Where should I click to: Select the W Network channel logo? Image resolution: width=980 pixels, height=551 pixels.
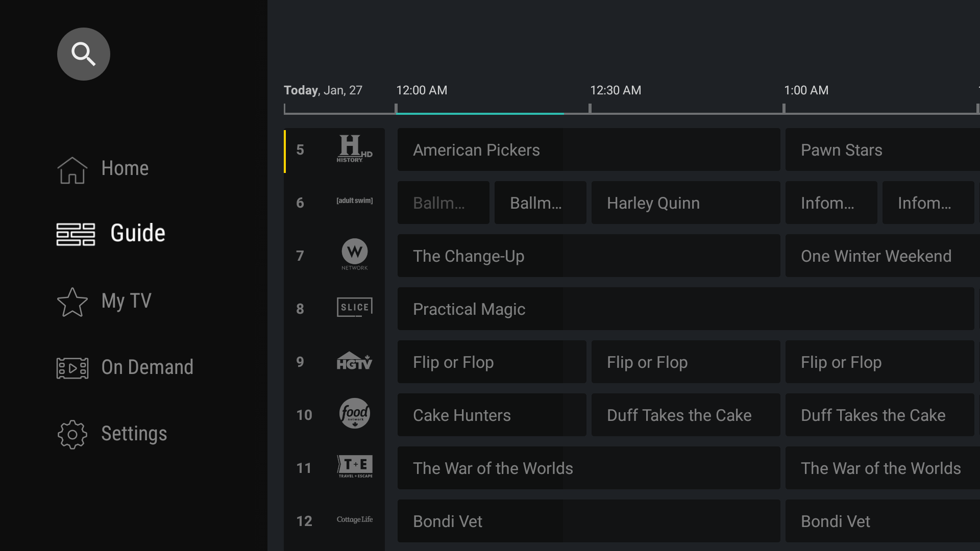click(x=354, y=255)
